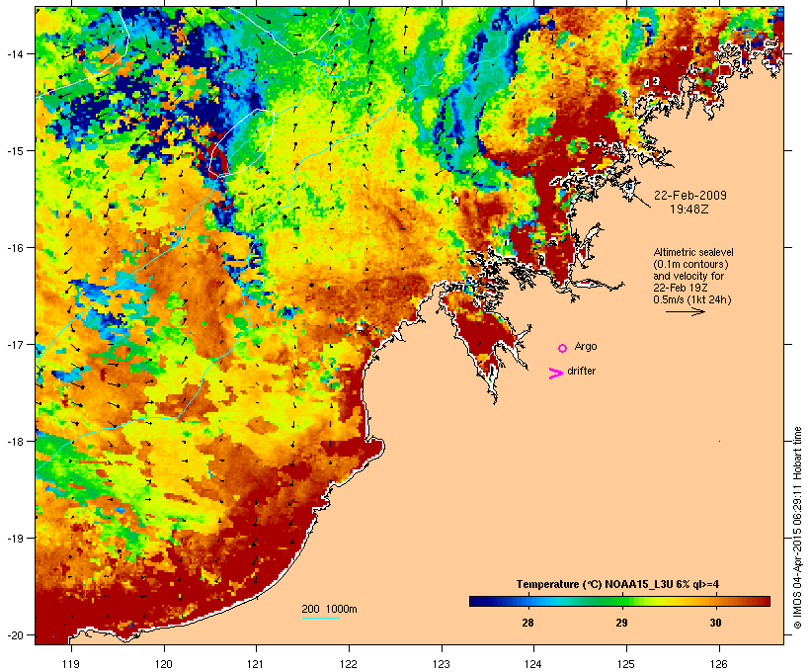The height and width of the screenshot is (672, 810).
Task: Click the date text 22-Feb-2009
Action: (690, 196)
